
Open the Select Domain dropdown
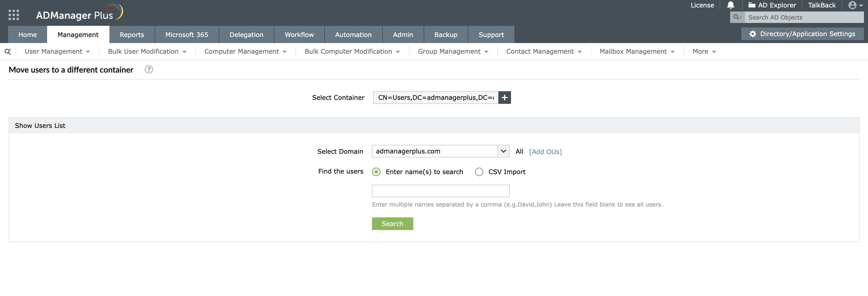coord(441,151)
